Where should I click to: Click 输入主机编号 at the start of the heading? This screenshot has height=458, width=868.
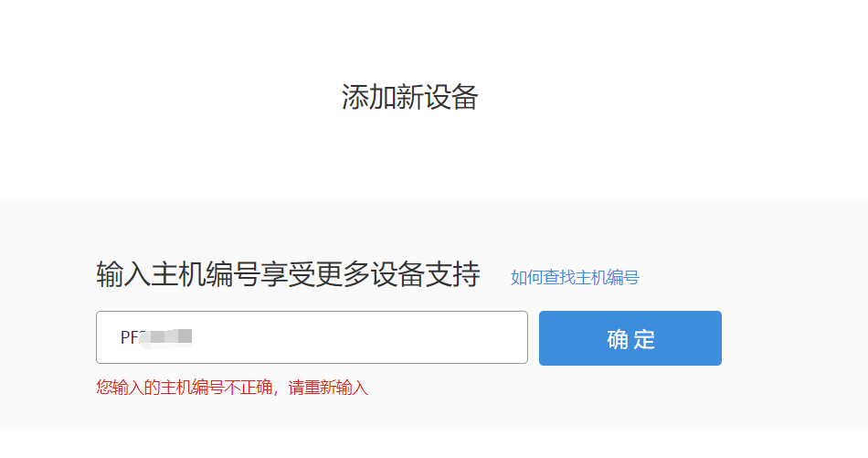pos(177,274)
